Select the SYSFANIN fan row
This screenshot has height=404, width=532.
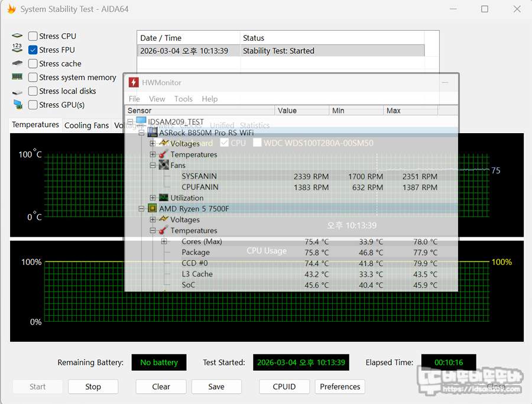(291, 176)
